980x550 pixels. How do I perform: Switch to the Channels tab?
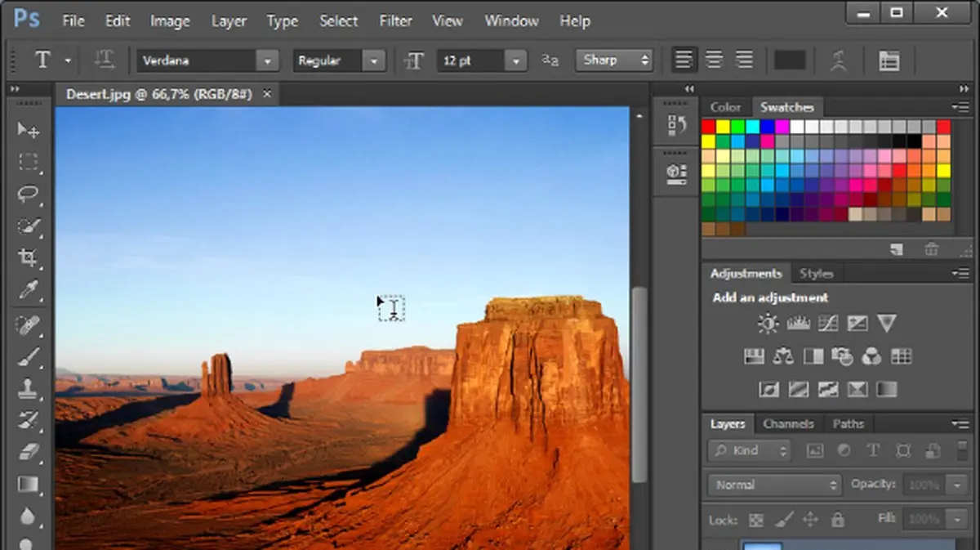point(787,423)
